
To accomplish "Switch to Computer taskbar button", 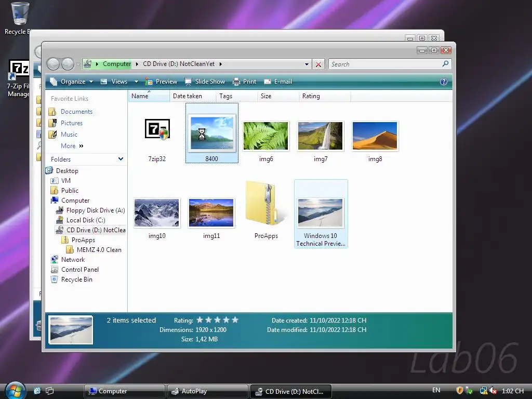I will [124, 391].
